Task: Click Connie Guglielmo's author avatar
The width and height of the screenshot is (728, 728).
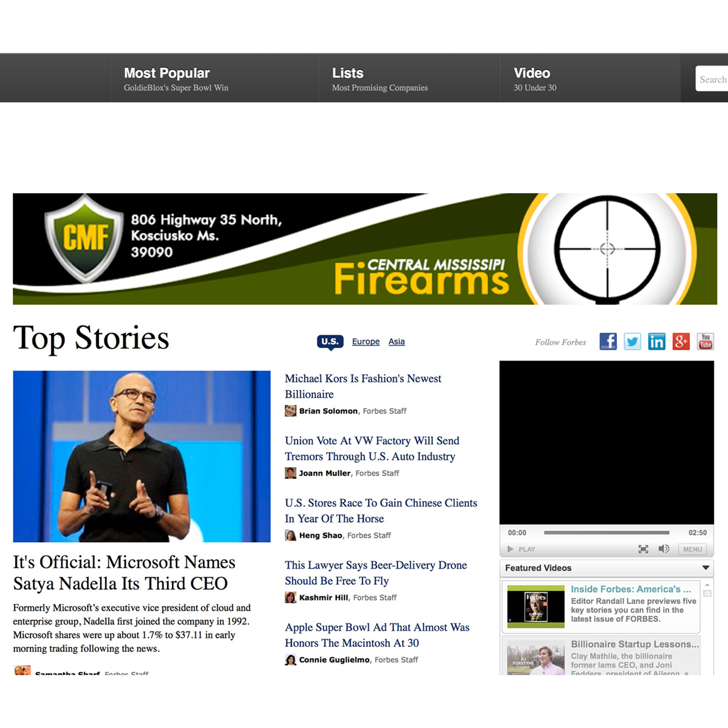Action: click(x=290, y=660)
